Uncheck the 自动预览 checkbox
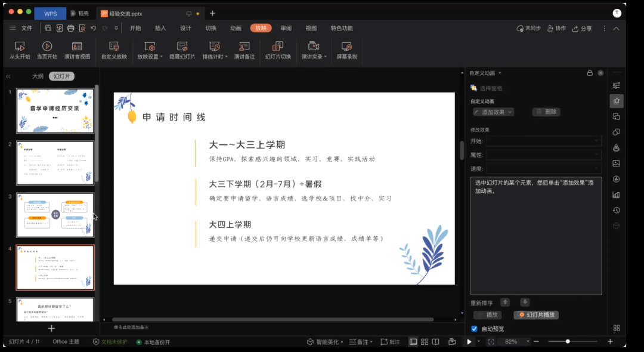 pyautogui.click(x=475, y=329)
